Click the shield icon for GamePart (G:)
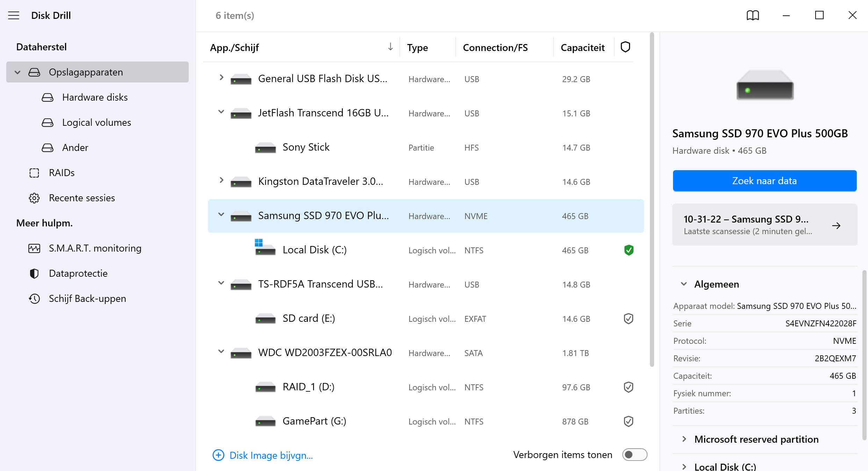This screenshot has width=868, height=471. [x=629, y=421]
